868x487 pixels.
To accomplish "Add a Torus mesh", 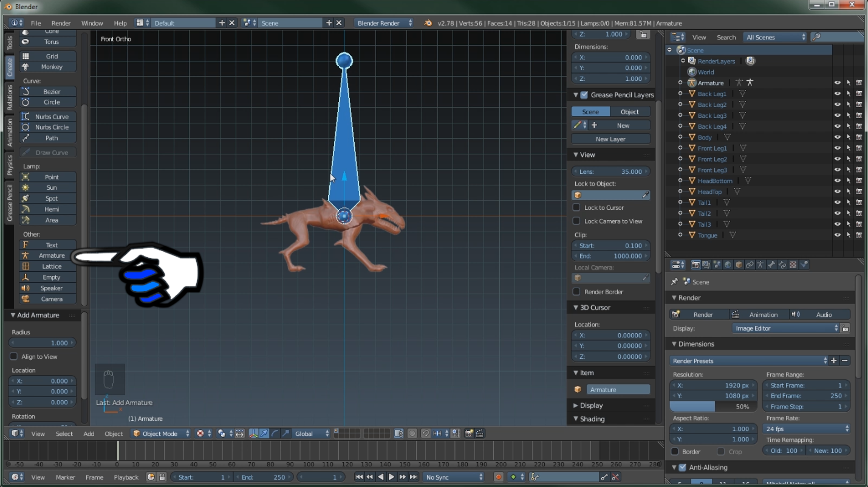I will [48, 42].
